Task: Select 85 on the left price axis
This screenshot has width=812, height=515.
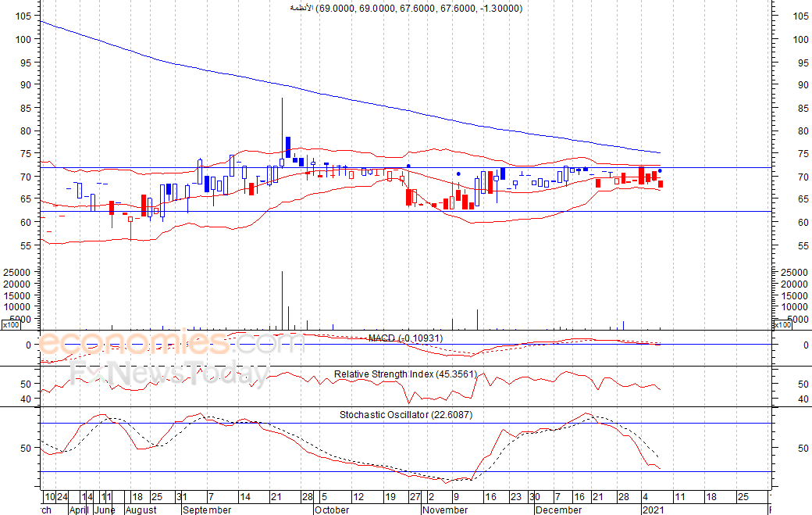Action: click(26, 109)
